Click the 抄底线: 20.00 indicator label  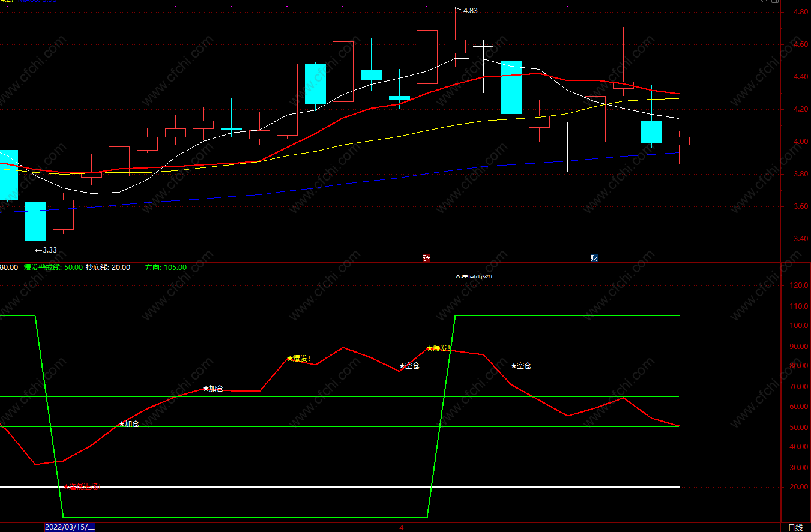108,267
